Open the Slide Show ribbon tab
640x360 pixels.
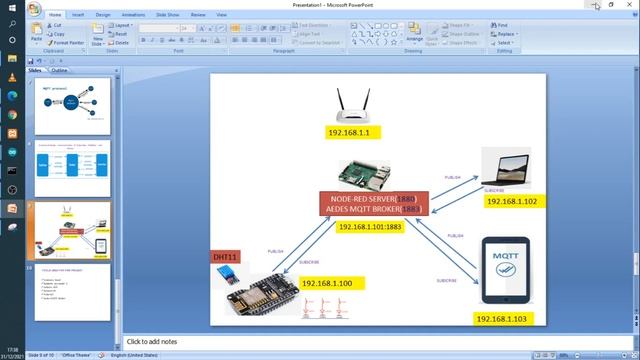click(167, 15)
